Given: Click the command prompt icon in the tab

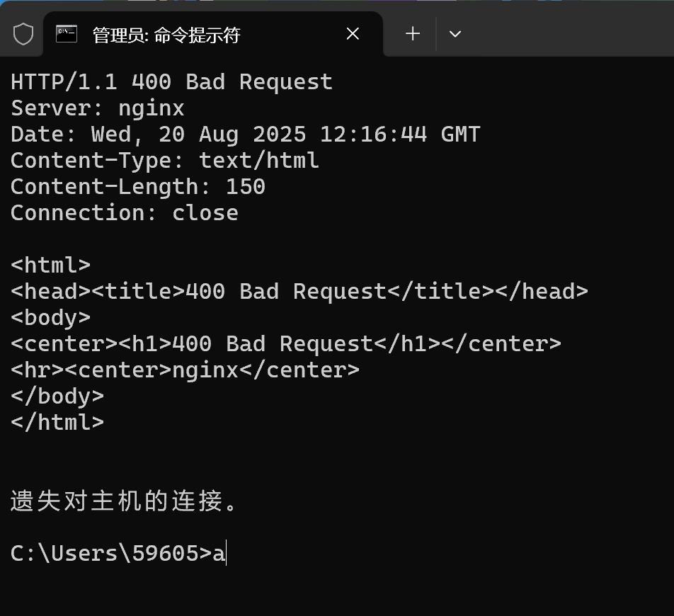Looking at the screenshot, I should 67,34.
